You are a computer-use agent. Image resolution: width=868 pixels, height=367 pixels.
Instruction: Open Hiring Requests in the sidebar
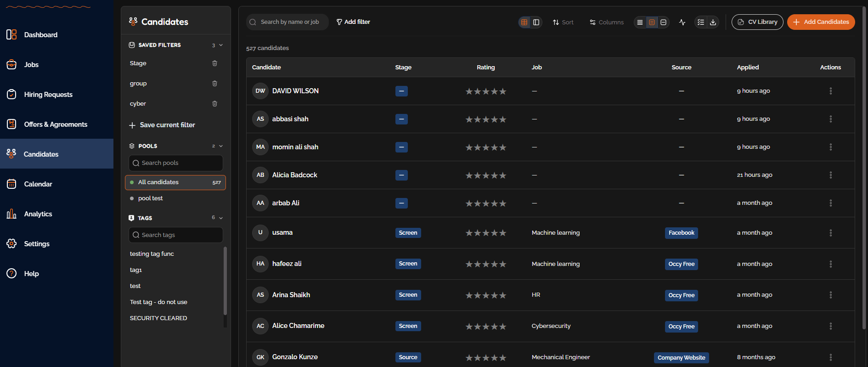click(x=56, y=95)
